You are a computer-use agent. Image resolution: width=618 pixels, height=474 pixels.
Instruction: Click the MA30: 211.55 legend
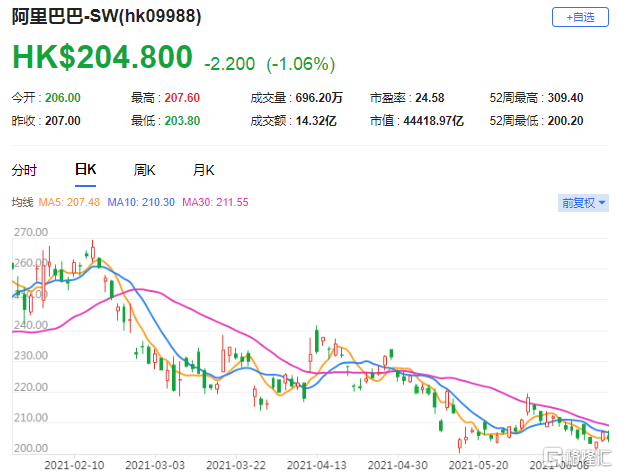click(x=215, y=203)
